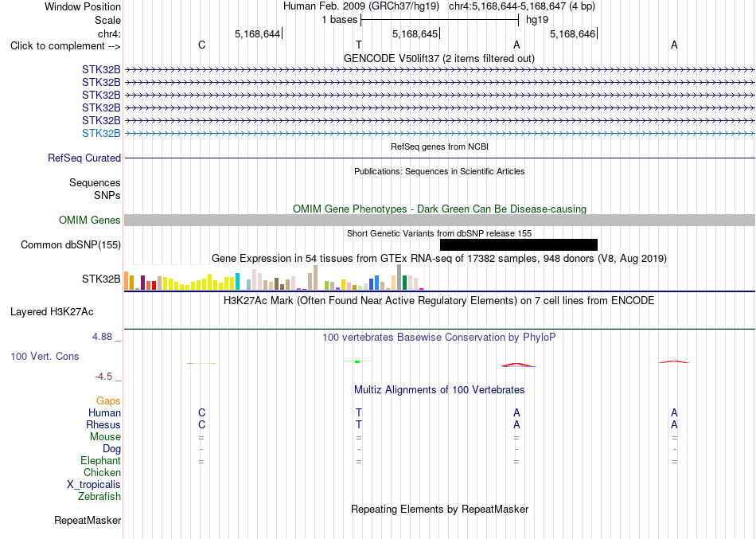Click base T in the Rhesus alignment row

click(x=359, y=425)
